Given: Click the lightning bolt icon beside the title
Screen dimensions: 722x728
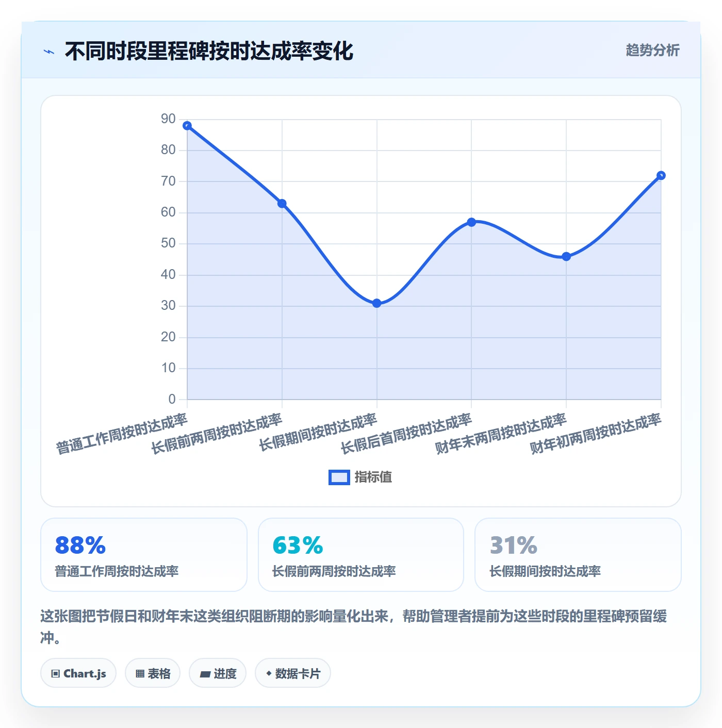Looking at the screenshot, I should 49,52.
